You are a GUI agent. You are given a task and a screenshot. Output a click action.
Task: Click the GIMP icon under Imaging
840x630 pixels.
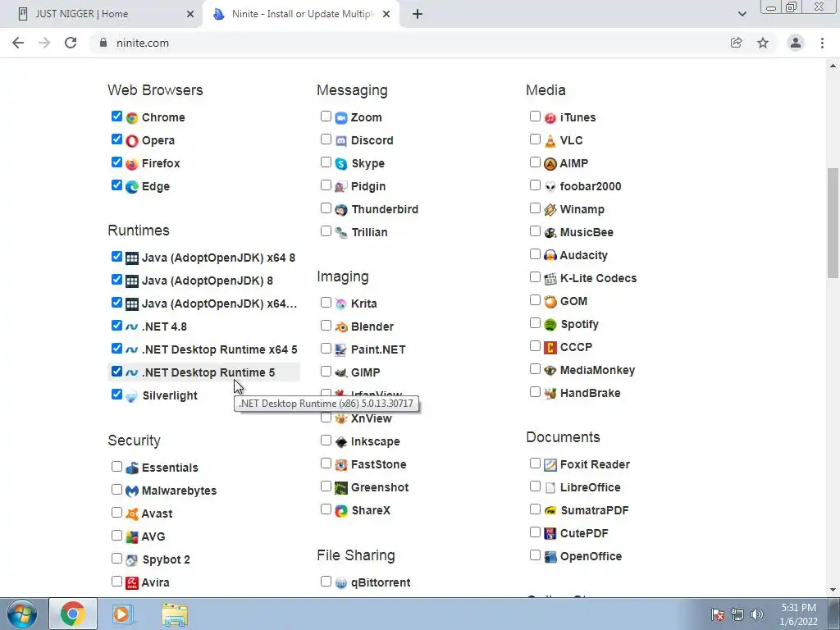click(x=340, y=372)
